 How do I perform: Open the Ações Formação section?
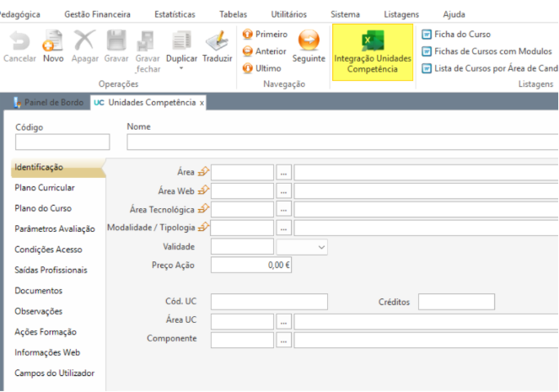point(46,332)
